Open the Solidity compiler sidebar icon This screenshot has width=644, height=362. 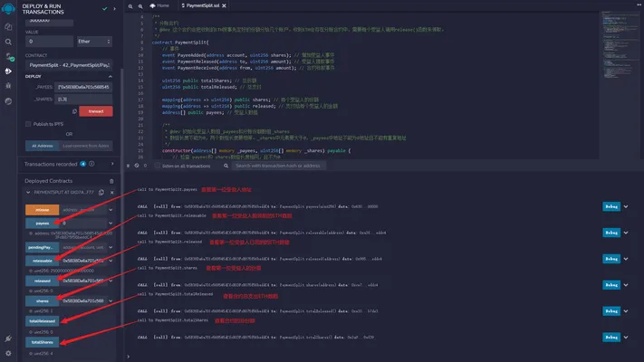coord(9,57)
